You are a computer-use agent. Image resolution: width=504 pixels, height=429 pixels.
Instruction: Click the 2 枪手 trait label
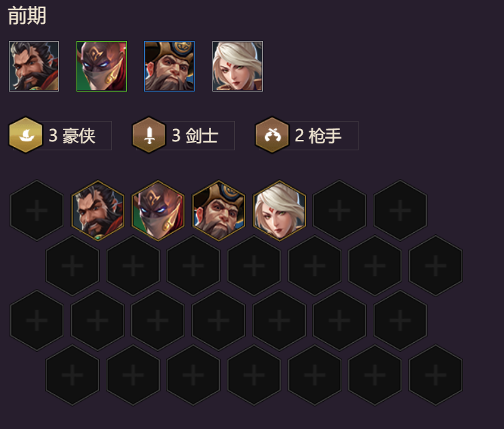[x=318, y=135]
